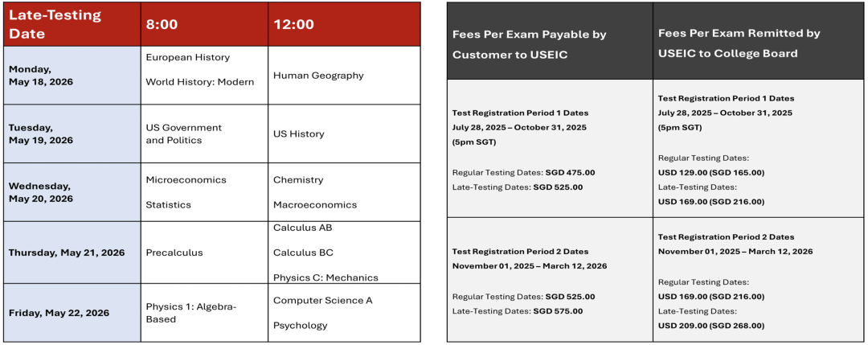Select the 8:00 column header
This screenshot has width=868, height=345.
click(x=204, y=24)
